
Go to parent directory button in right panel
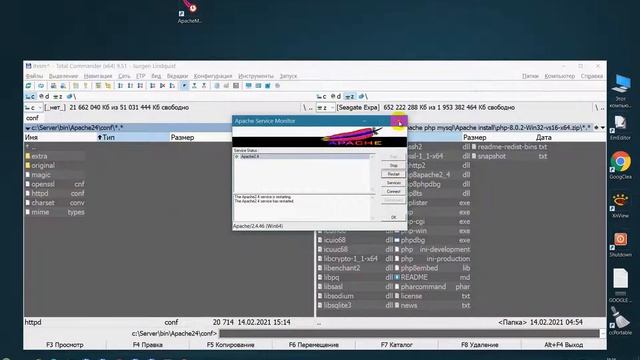[x=602, y=107]
